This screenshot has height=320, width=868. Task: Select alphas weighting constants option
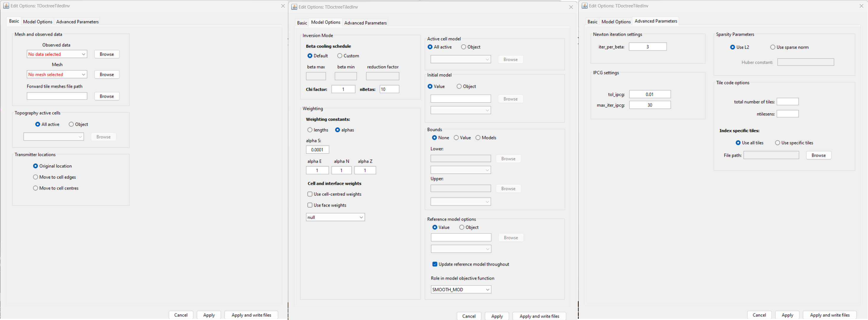344,130
